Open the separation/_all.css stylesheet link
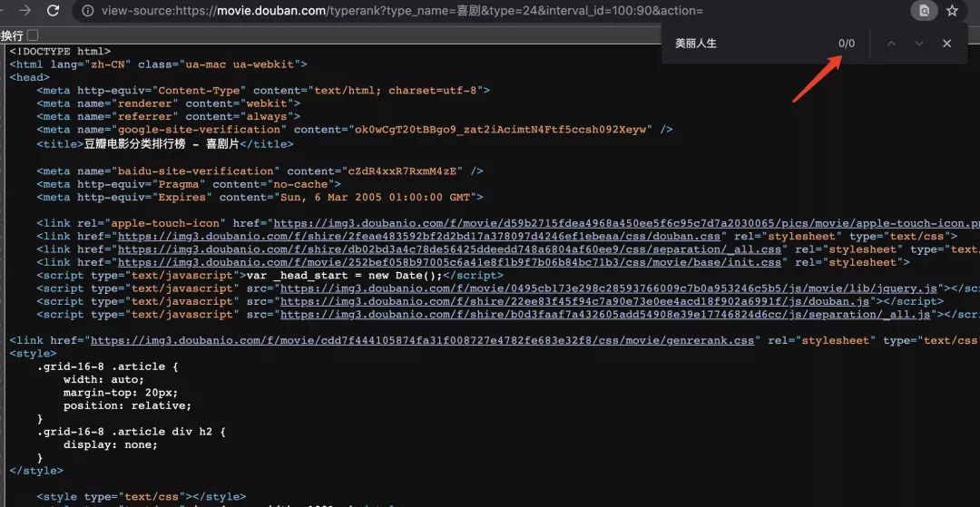Image resolution: width=980 pixels, height=507 pixels. (x=449, y=249)
